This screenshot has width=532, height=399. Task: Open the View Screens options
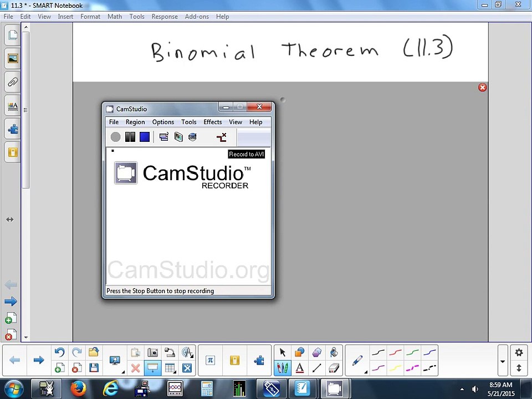click(x=115, y=360)
